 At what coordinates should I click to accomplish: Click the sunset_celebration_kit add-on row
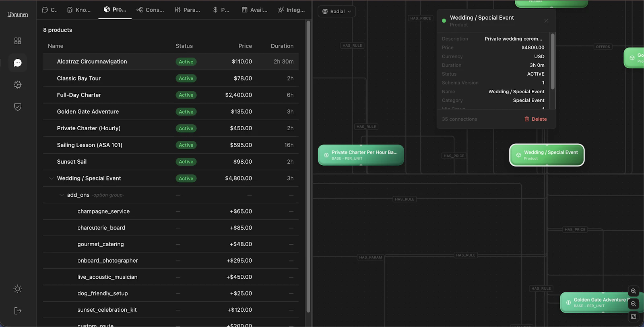tap(171, 310)
